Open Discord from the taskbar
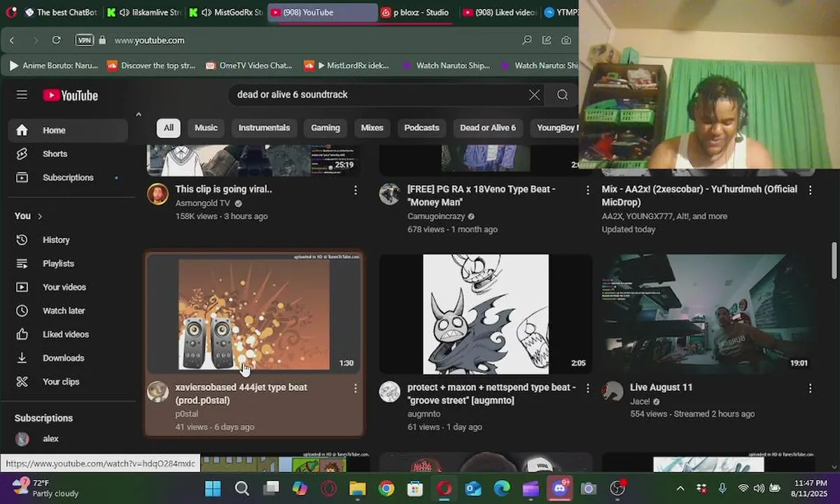This screenshot has height=504, width=840. pos(560,488)
